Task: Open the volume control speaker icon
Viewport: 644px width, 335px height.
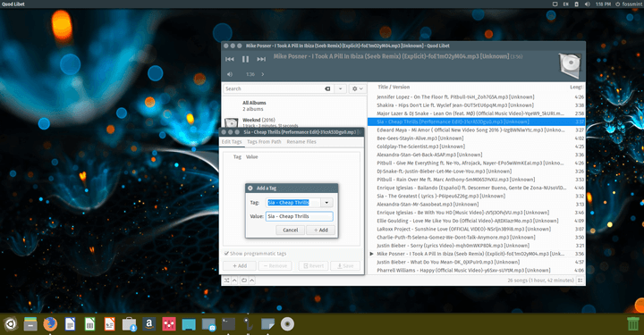Action: pos(230,74)
